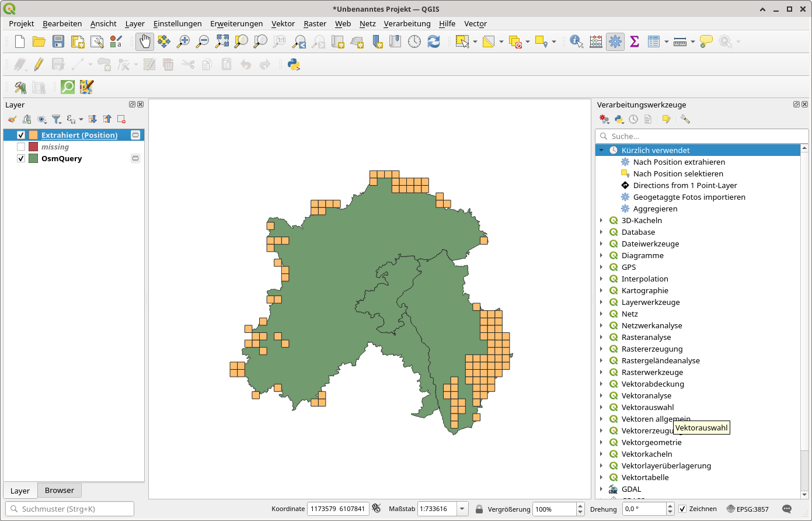Click the OsmQuery green color swatch
Image resolution: width=812 pixels, height=521 pixels.
pos(33,158)
